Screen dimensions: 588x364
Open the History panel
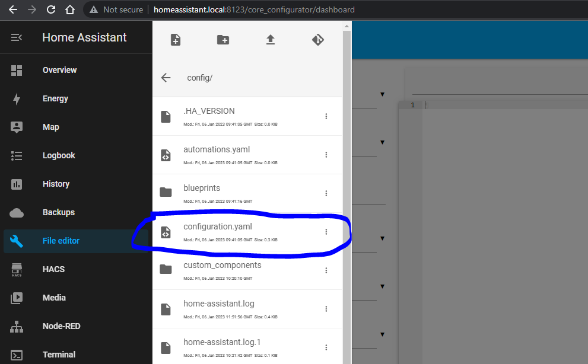[76, 184]
